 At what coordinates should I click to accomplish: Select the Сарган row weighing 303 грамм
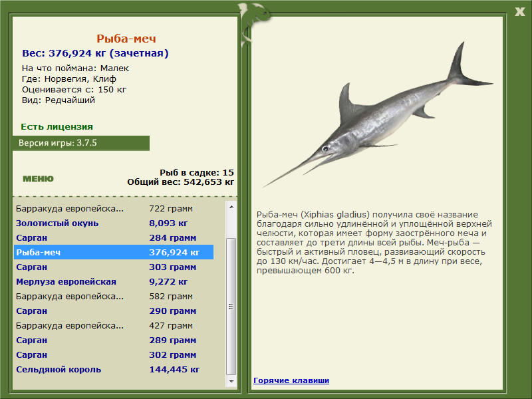pyautogui.click(x=114, y=267)
